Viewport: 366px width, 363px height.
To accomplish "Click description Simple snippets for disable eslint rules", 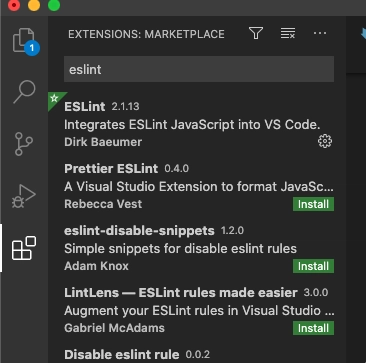I will tap(180, 249).
